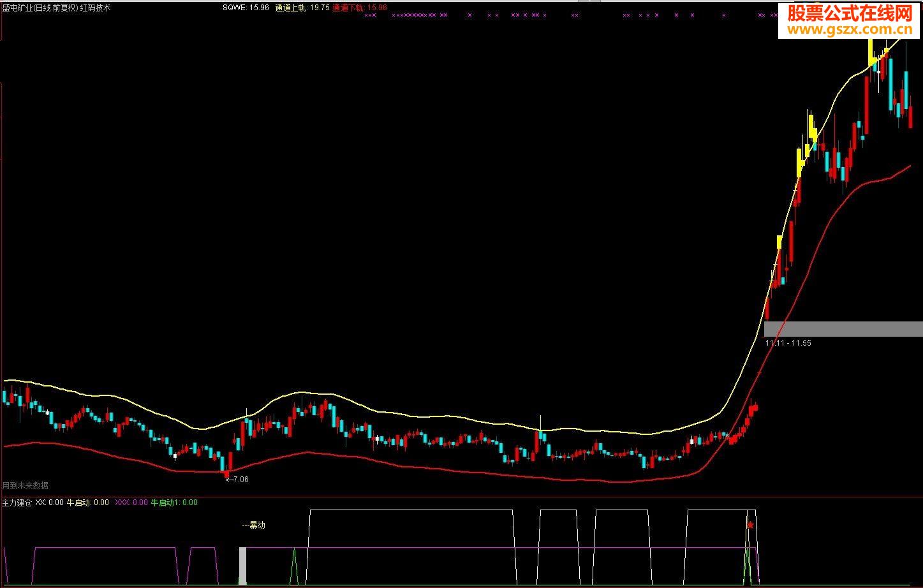The height and width of the screenshot is (588, 923).
Task: Click the 通道上轨: 19.75 value label
Action: pos(302,8)
